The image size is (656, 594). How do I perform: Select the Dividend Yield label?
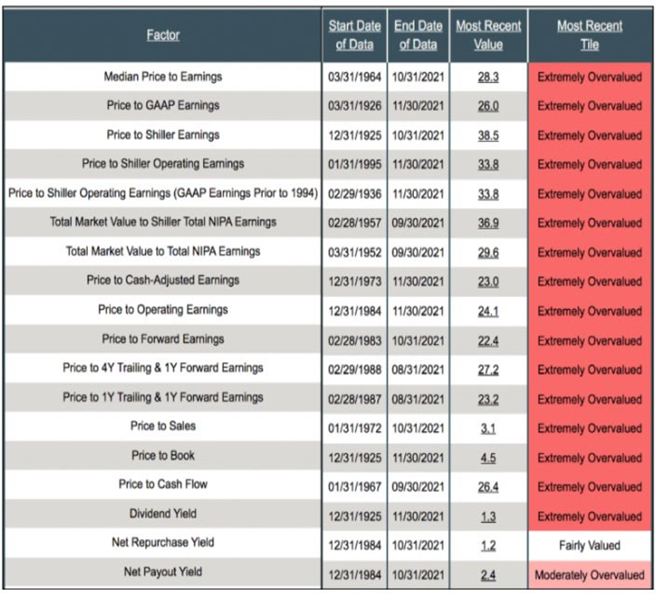[x=163, y=514]
